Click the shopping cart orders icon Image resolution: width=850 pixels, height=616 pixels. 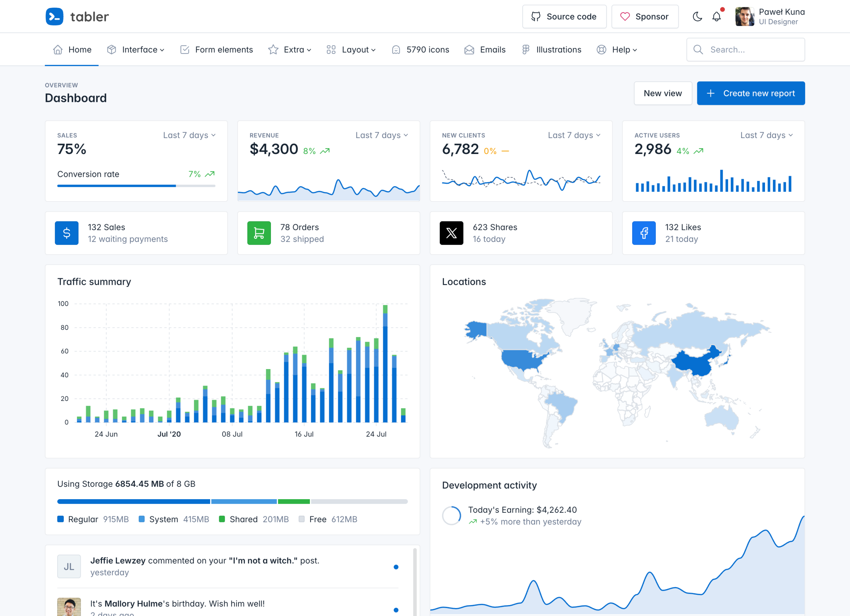click(x=259, y=233)
